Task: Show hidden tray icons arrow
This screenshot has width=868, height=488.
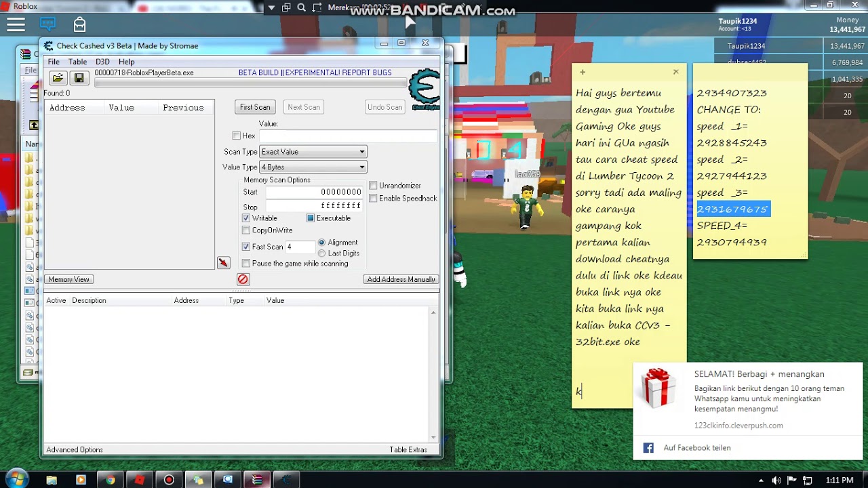Action: 762,481
